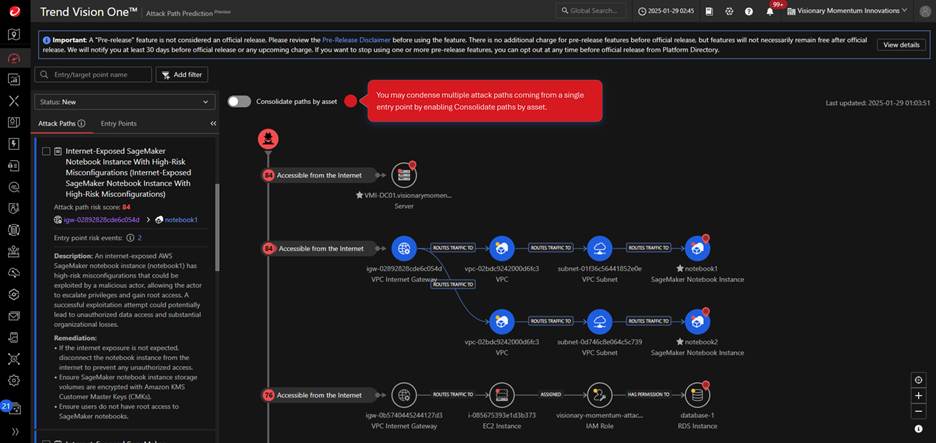Click the recenter graph icon above zoom
This screenshot has height=443, width=936.
(x=918, y=380)
